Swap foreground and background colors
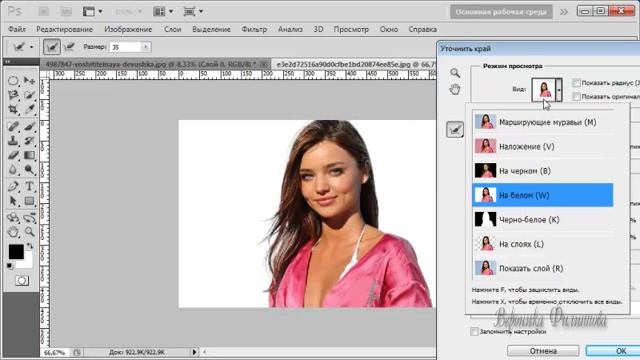The height and width of the screenshot is (360, 640). [x=30, y=246]
